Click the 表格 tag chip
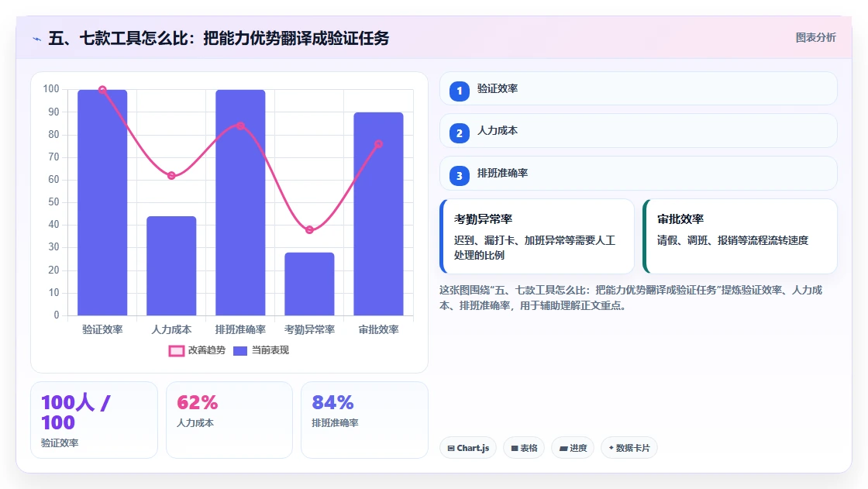 tap(524, 448)
